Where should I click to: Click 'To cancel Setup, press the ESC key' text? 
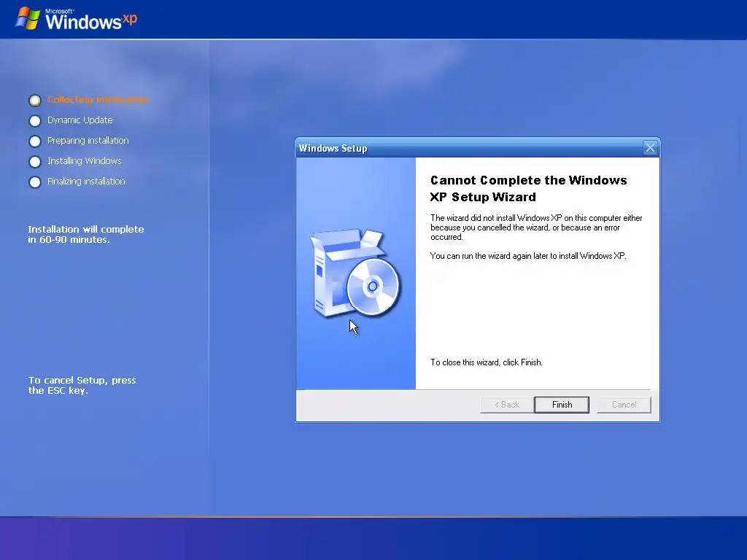pyautogui.click(x=82, y=385)
